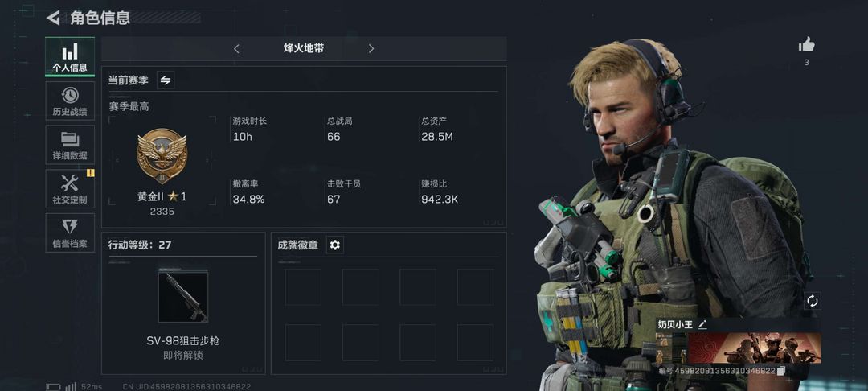
Task: Click the 黄金II rank emblem
Action: (x=162, y=154)
